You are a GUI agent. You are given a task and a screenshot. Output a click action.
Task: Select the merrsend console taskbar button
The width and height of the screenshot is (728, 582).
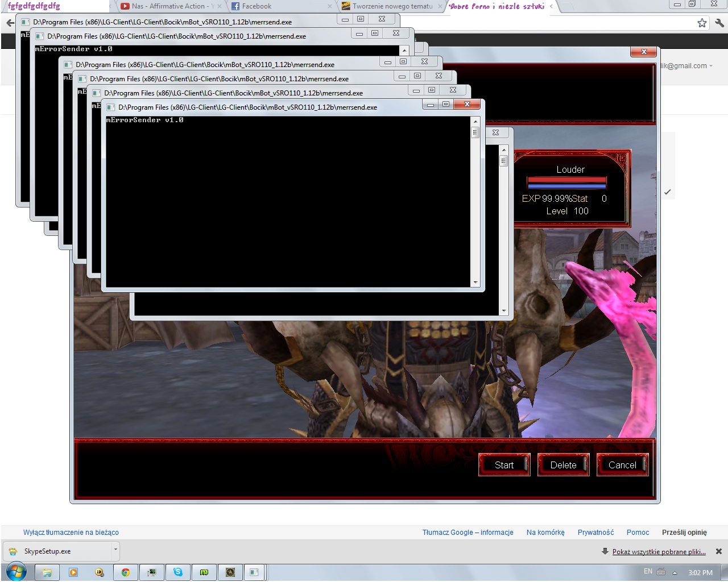pyautogui.click(x=254, y=572)
